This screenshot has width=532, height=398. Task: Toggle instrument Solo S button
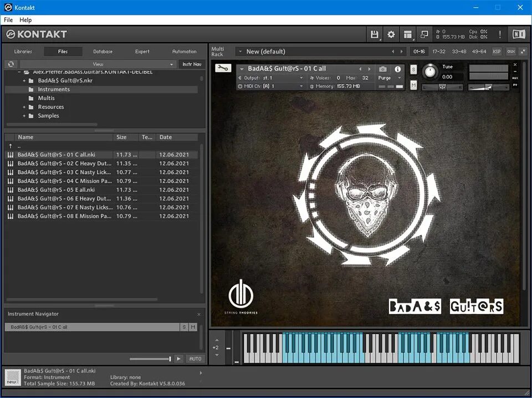pyautogui.click(x=413, y=70)
